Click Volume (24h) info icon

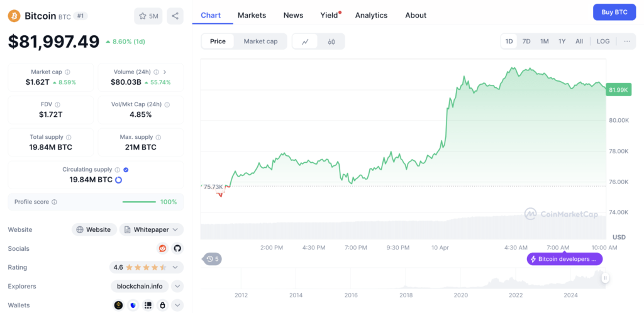tap(157, 72)
